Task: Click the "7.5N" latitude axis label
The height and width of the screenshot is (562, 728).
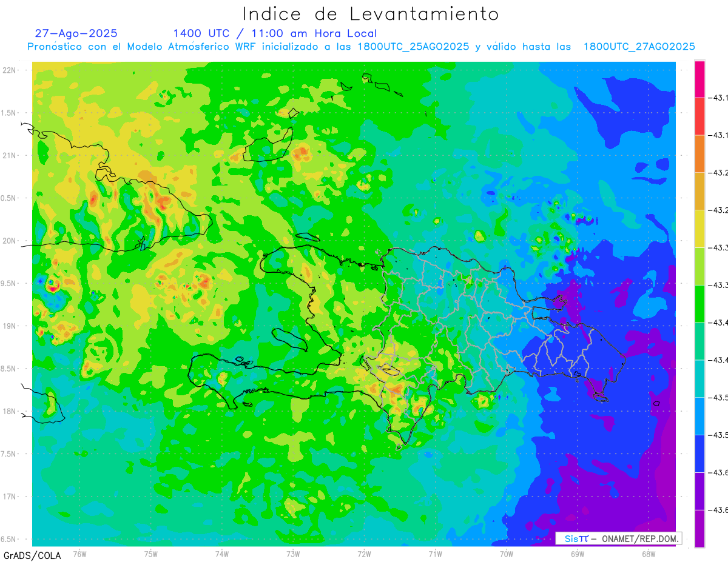Action: [10, 454]
